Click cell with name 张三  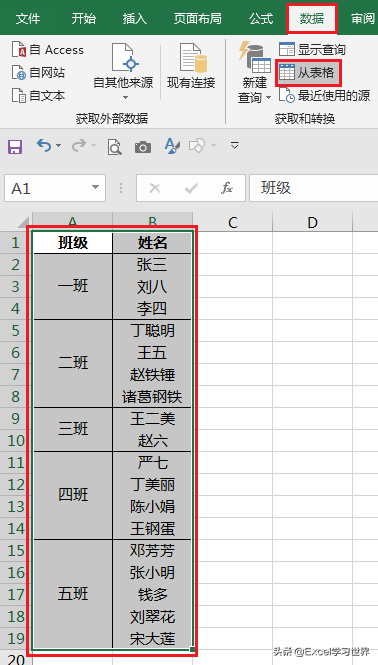[x=152, y=265]
